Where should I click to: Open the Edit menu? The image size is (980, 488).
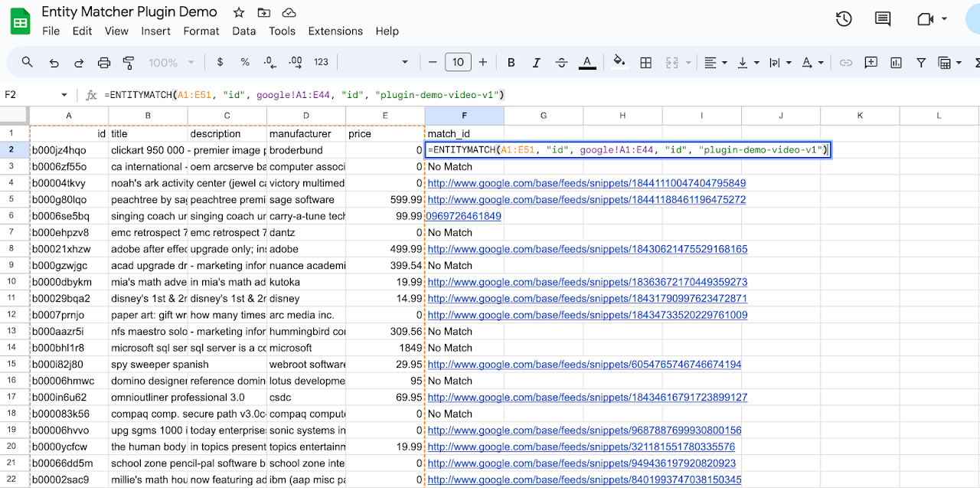(x=82, y=31)
